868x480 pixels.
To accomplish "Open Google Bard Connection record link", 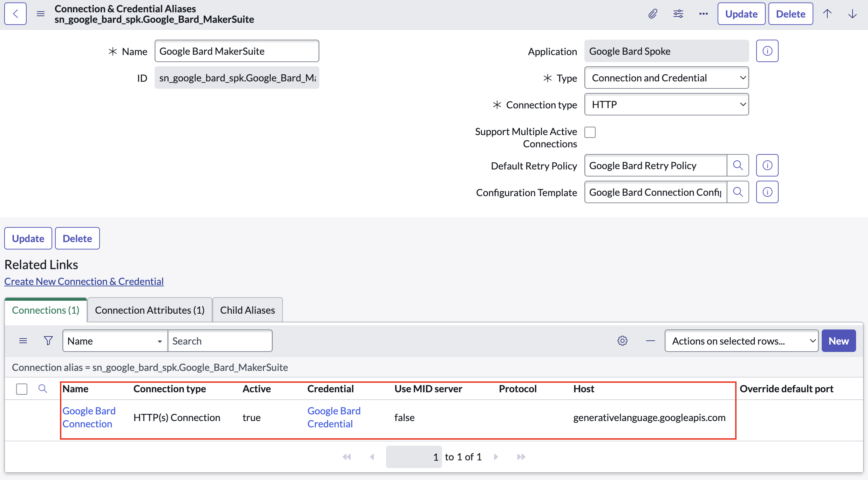I will [89, 418].
